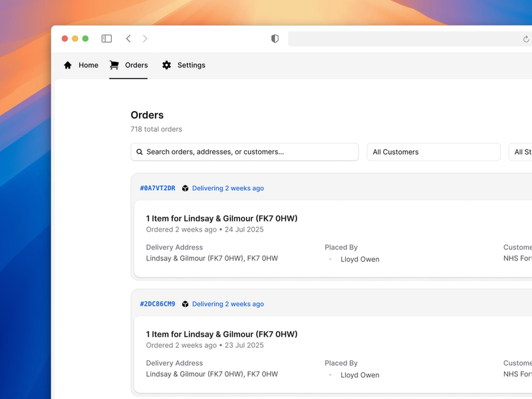Click NHS customer name in second order
The width and height of the screenshot is (532, 399).
pyautogui.click(x=517, y=374)
